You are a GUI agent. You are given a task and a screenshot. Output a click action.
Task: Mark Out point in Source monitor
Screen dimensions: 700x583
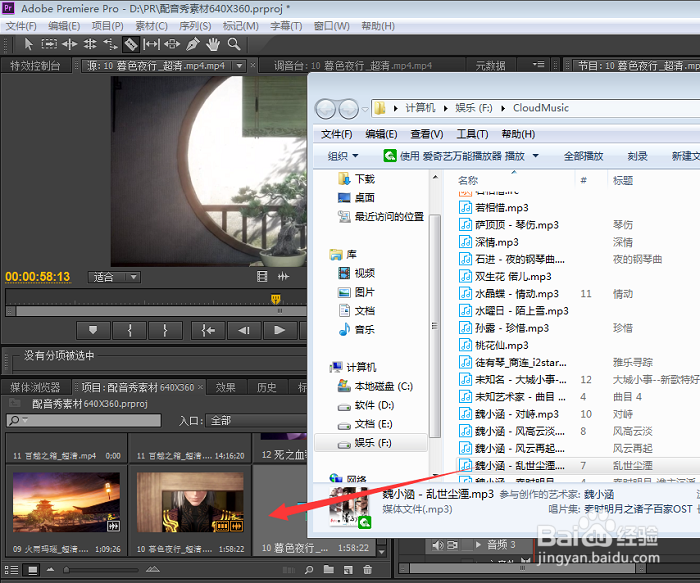click(165, 330)
